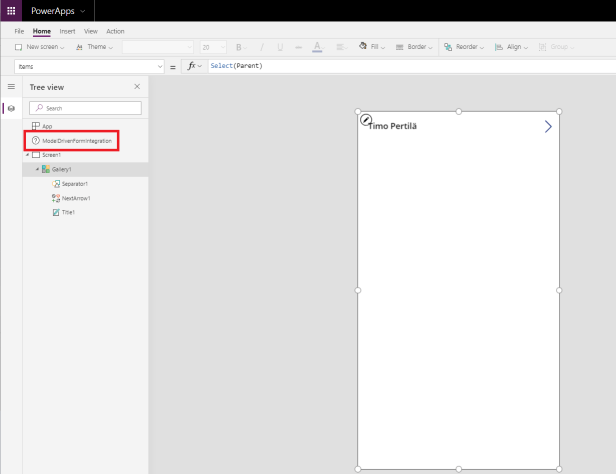Open the fx formula function dropdown
The width and height of the screenshot is (616, 474).
pyautogui.click(x=194, y=66)
